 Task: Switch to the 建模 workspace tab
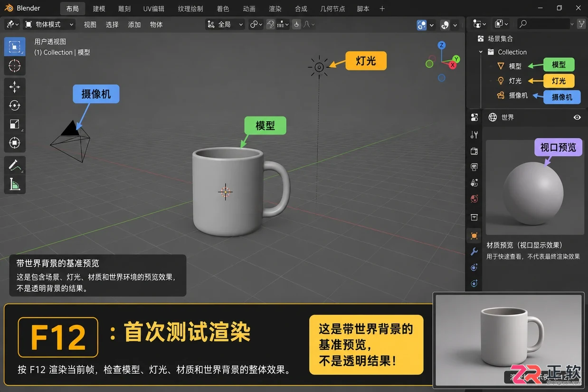(99, 9)
